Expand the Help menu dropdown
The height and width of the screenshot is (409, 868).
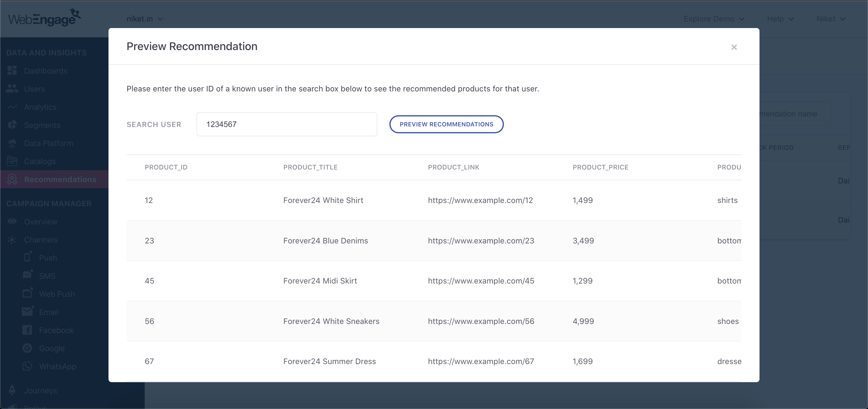780,19
